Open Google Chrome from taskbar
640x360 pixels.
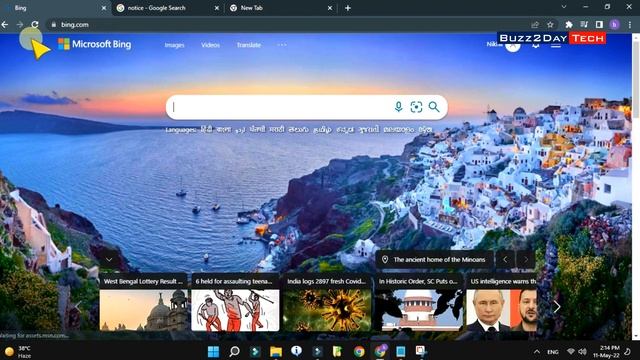click(359, 351)
